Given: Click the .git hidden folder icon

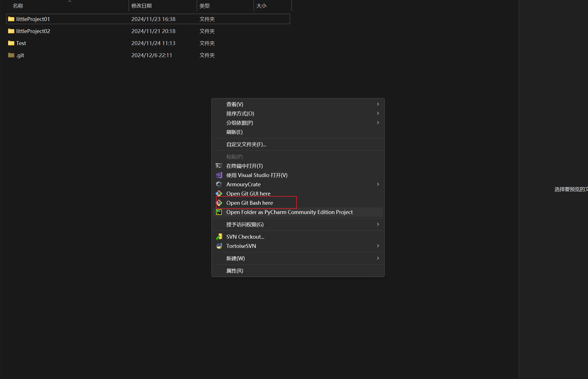Looking at the screenshot, I should [11, 55].
